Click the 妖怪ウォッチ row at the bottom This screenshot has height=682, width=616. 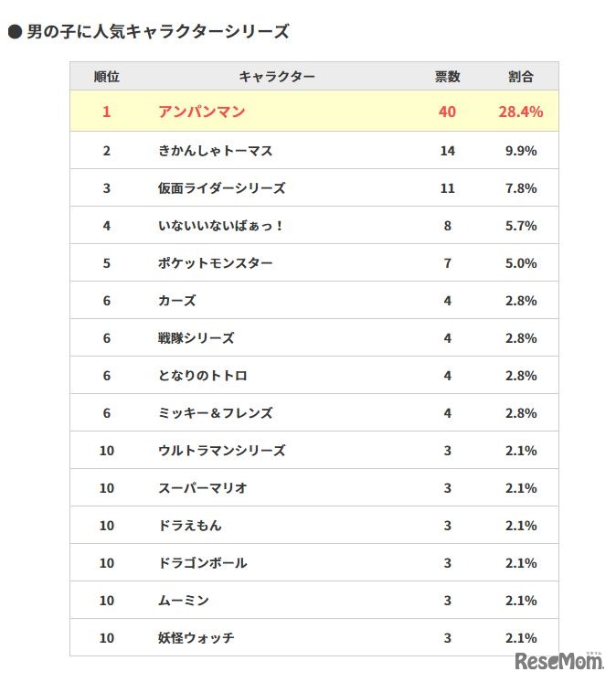coord(196,638)
